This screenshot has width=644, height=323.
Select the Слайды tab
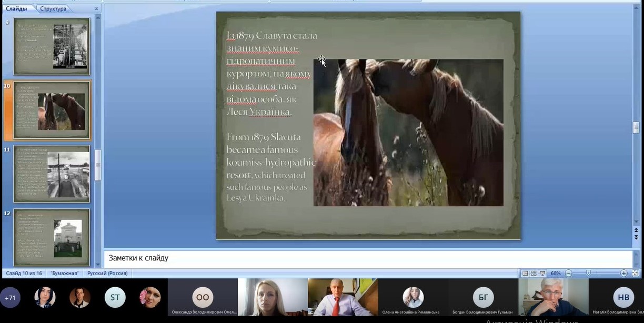(16, 8)
